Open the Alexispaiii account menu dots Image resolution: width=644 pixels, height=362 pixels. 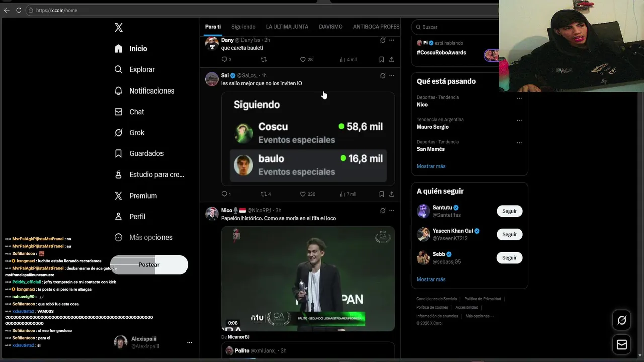(190, 342)
